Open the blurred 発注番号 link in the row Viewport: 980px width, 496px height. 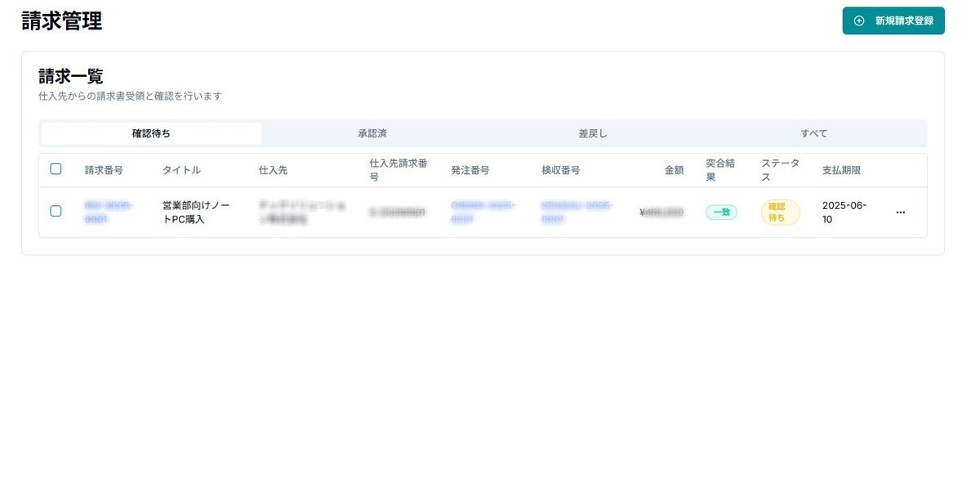coord(483,212)
